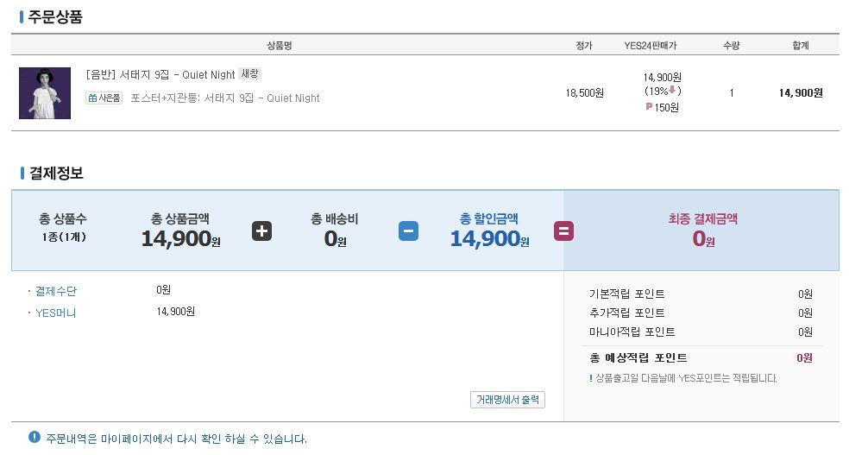Click the 총 상품금액 14,900원 value
This screenshot has width=868, height=455.
pyautogui.click(x=181, y=239)
